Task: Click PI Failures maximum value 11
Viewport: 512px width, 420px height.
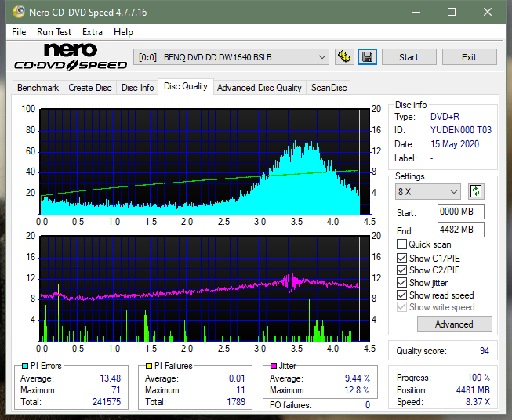Action: pyautogui.click(x=241, y=390)
